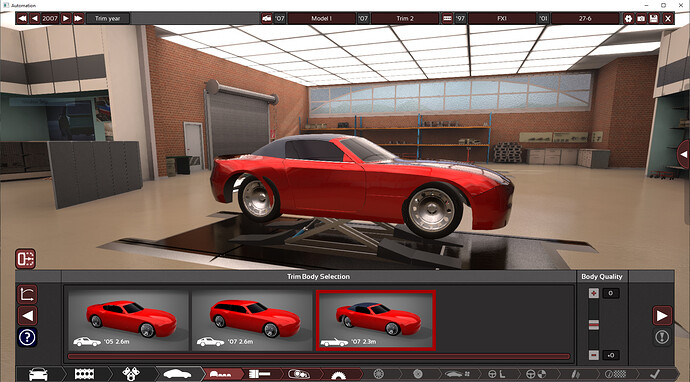Open the Trim 2 name field
Viewport: 690px width, 382px height.
pyautogui.click(x=405, y=18)
